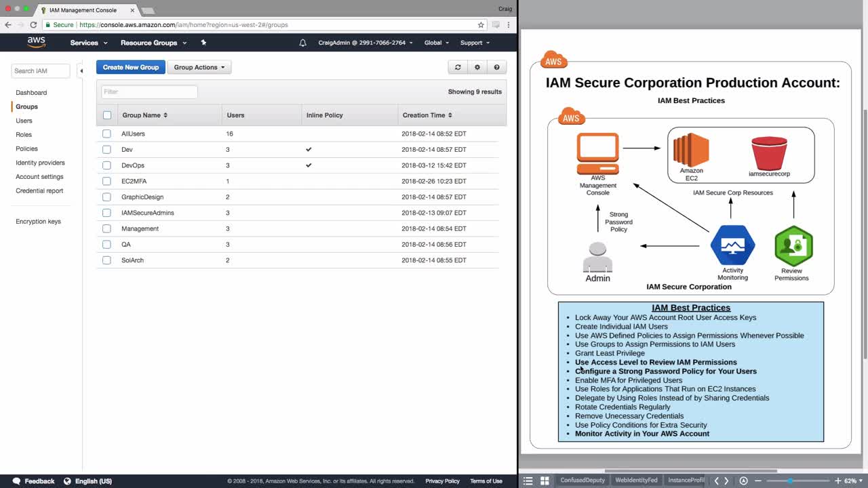The image size is (868, 488).
Task: Switch to the ConfusedDeputy sheet tab
Action: (583, 481)
